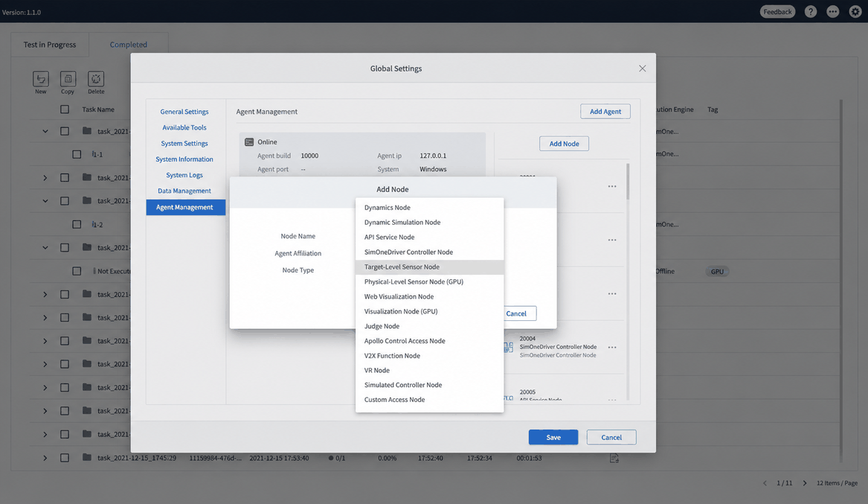Click the GPU tag label
Screen dimensions: 868x504
click(x=717, y=272)
